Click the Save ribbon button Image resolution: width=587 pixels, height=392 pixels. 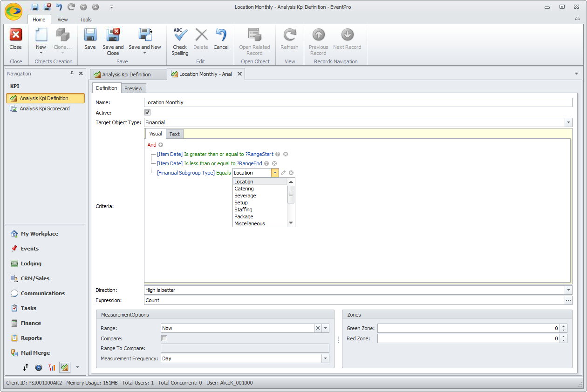(90, 39)
